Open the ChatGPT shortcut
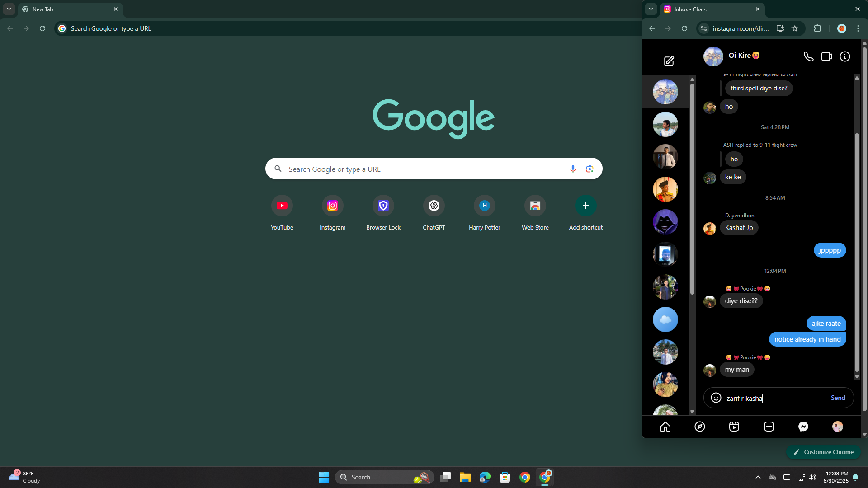The width and height of the screenshot is (868, 488). [x=434, y=213]
